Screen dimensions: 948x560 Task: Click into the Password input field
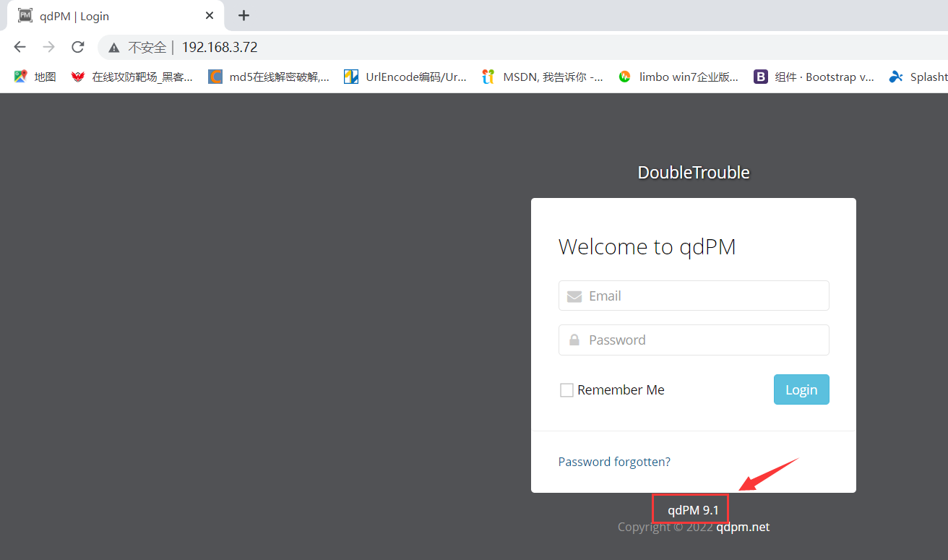(x=694, y=340)
